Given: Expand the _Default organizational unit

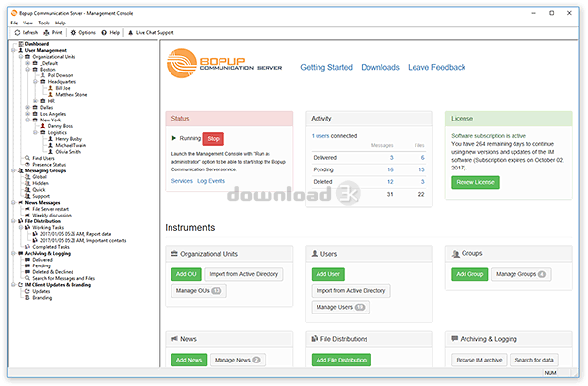Looking at the screenshot, I should pyautogui.click(x=28, y=63).
